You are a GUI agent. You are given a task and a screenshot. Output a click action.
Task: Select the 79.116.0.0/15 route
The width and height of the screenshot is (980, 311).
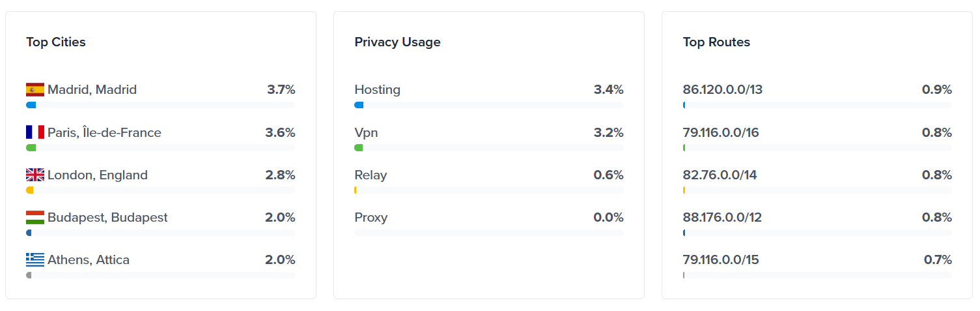[x=721, y=259]
